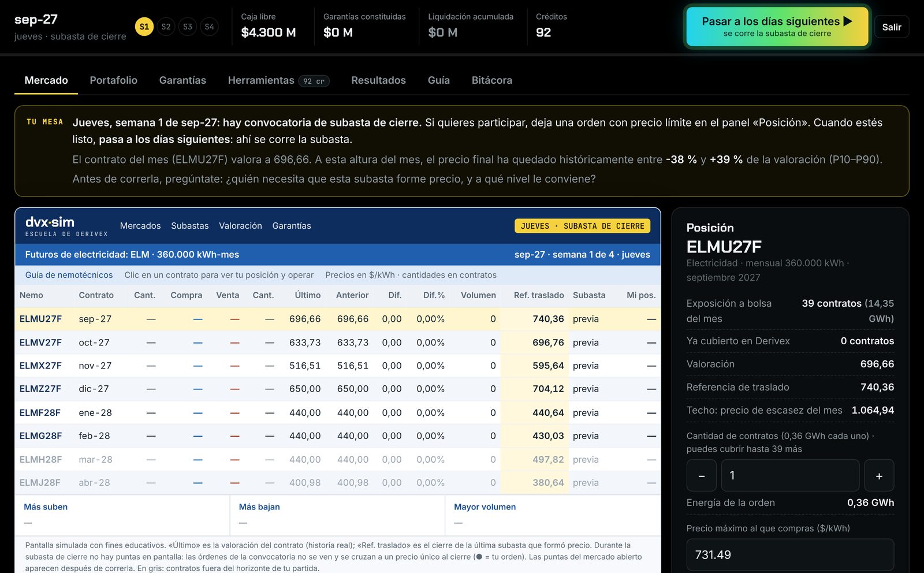Click the Más suben panel heading
The image size is (924, 573).
tap(46, 507)
